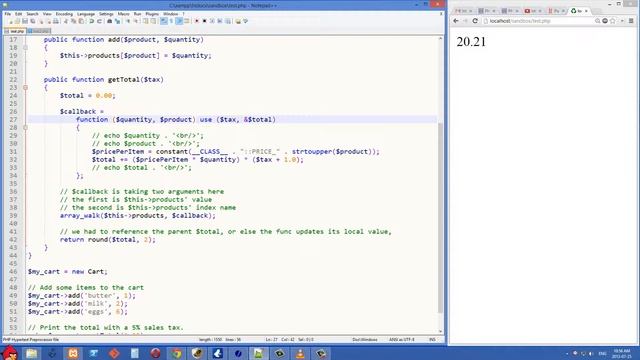Reload the localhost page in Chrome
The width and height of the screenshot is (640, 360).
tap(475, 21)
